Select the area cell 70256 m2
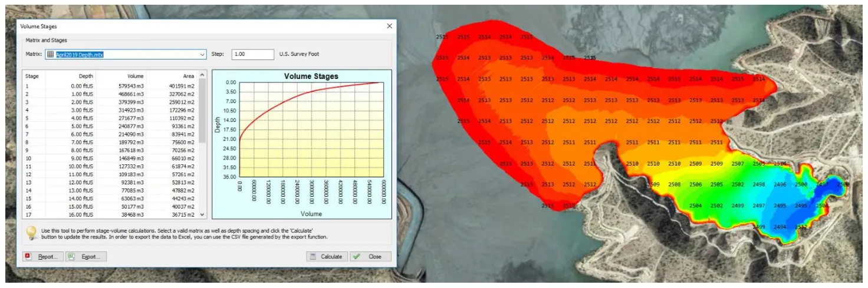Image resolution: width=868 pixels, height=288 pixels. pos(183,150)
